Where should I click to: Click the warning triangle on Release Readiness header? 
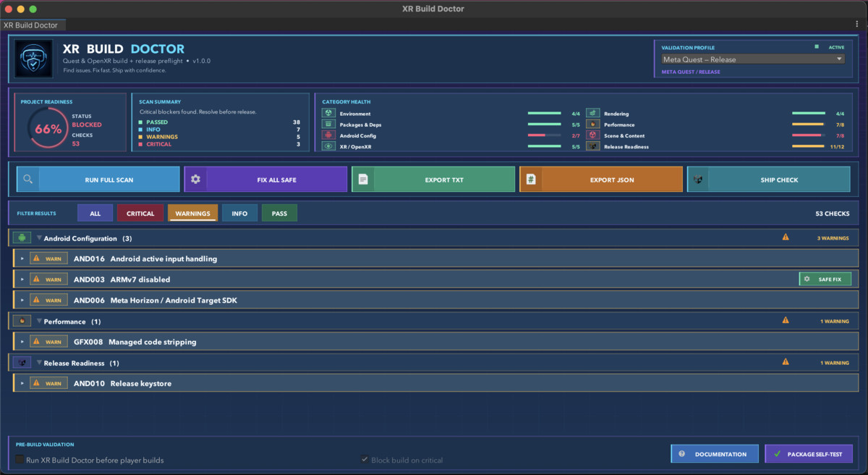point(786,363)
